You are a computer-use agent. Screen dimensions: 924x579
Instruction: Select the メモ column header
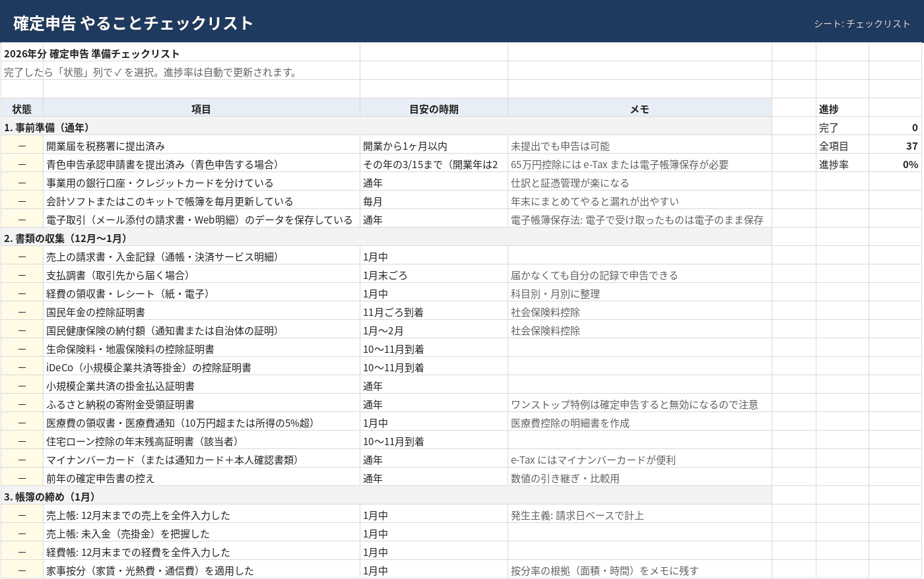pos(640,109)
